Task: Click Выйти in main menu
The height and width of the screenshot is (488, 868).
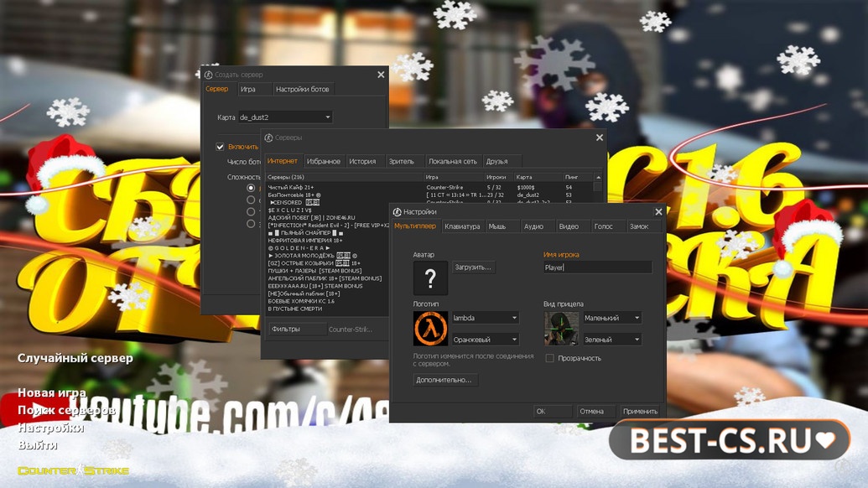Action: point(38,445)
